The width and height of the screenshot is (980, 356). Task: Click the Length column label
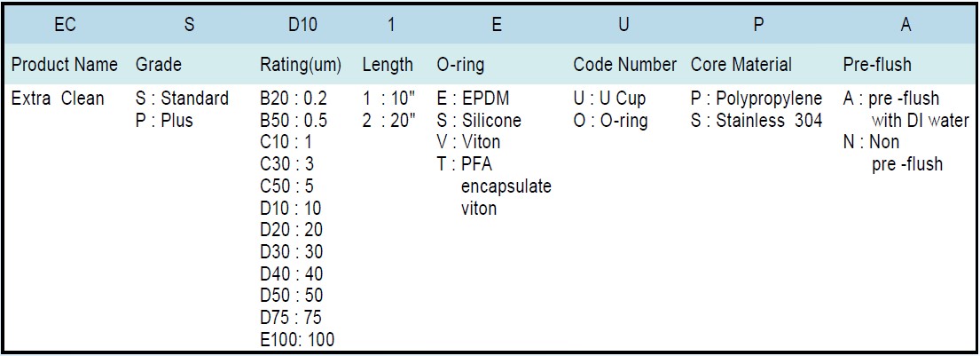tap(388, 65)
